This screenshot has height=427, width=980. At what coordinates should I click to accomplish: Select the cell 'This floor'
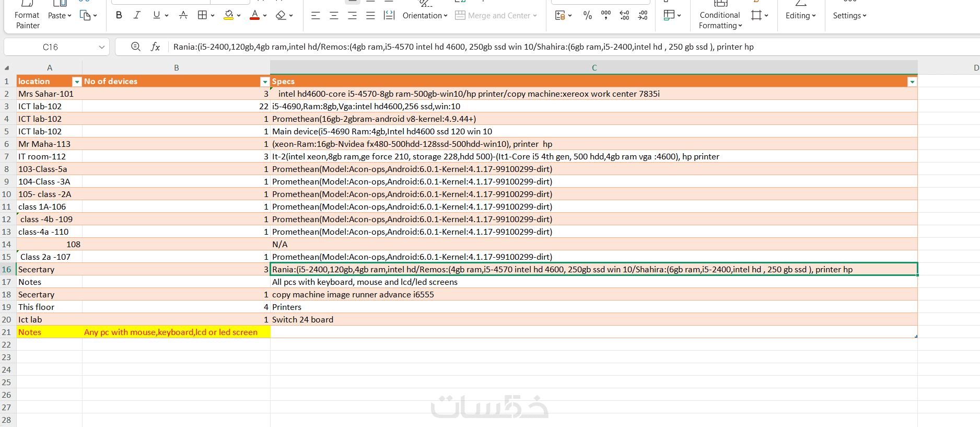(x=50, y=307)
